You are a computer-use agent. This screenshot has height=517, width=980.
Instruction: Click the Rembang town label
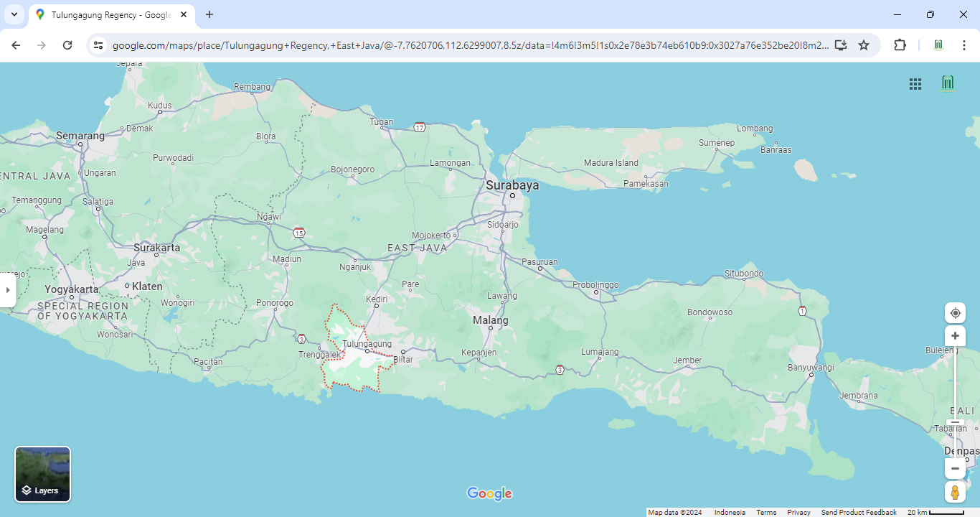point(252,87)
